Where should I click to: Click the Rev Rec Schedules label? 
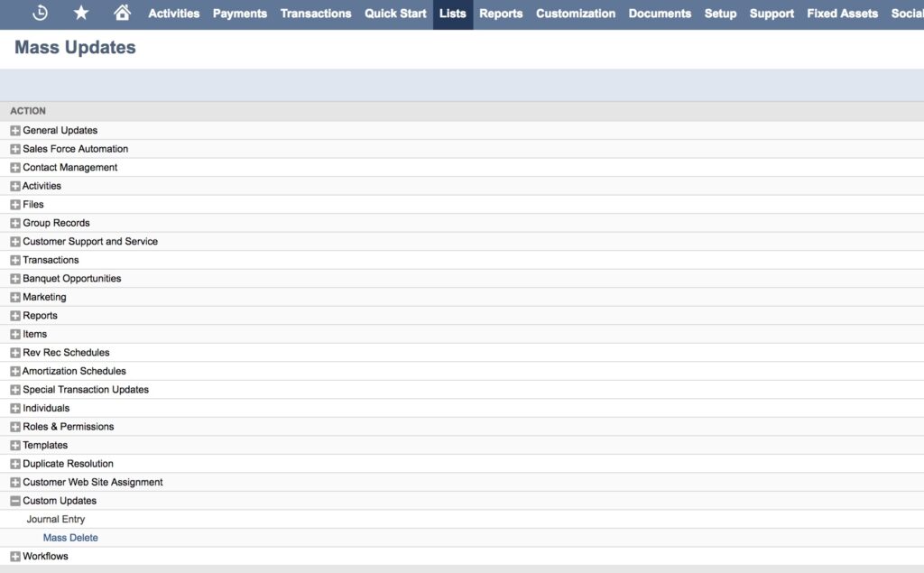point(66,353)
